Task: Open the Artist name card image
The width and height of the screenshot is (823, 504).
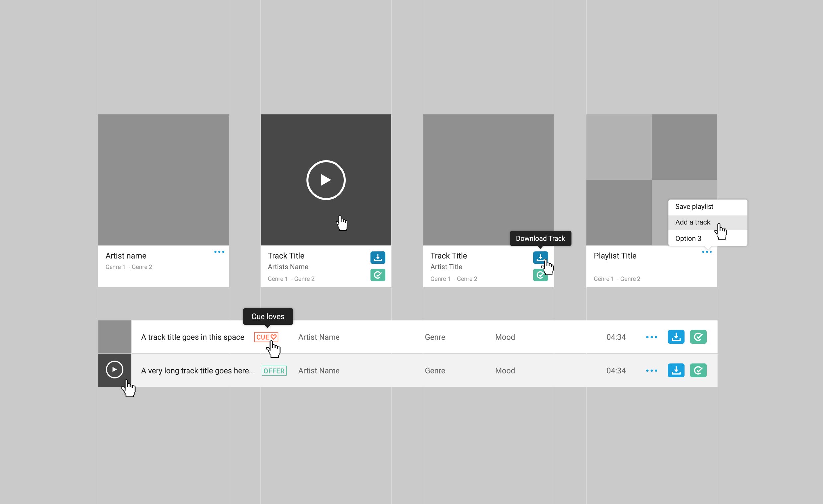Action: pyautogui.click(x=163, y=180)
